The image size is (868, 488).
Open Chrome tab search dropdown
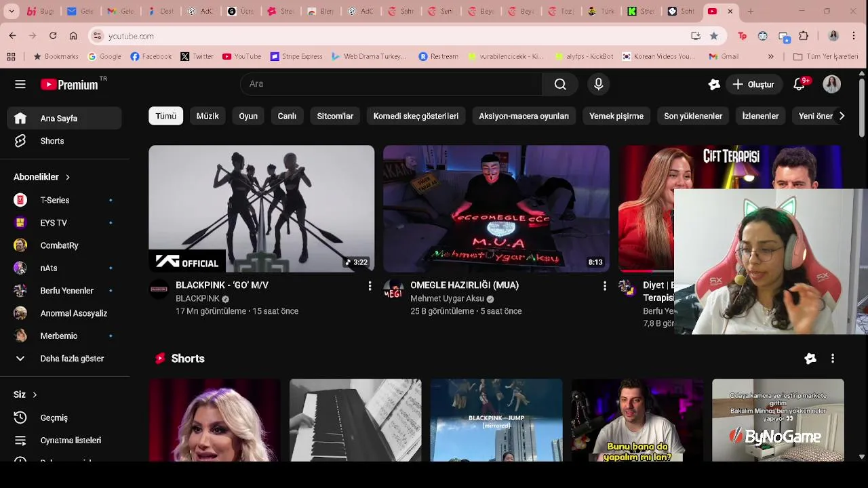pos(11,12)
